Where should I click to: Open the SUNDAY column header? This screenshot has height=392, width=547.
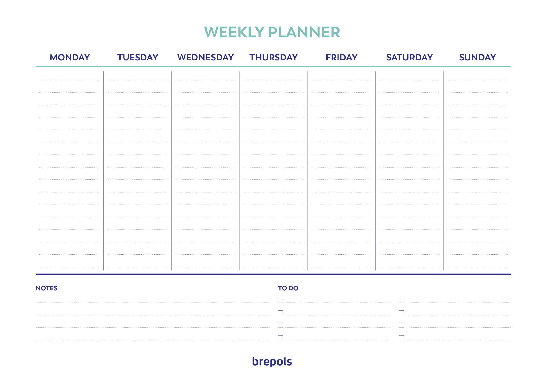(477, 57)
